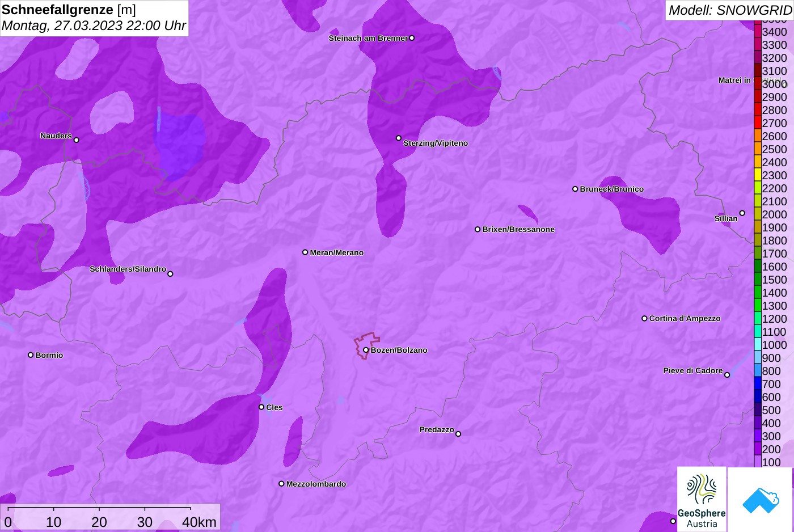The width and height of the screenshot is (794, 532).
Task: Click the Pieve di Cadore location dot
Action: coord(727,375)
